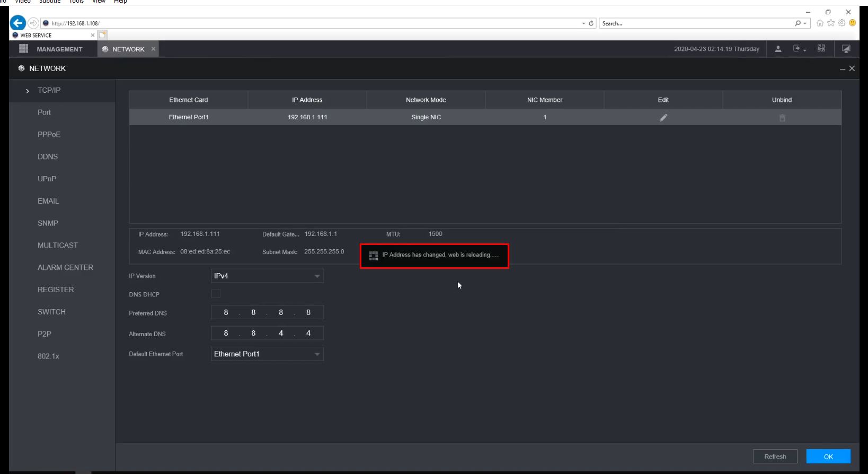The image size is (868, 474).
Task: Click the magnifier icon in the search box
Action: pyautogui.click(x=798, y=23)
